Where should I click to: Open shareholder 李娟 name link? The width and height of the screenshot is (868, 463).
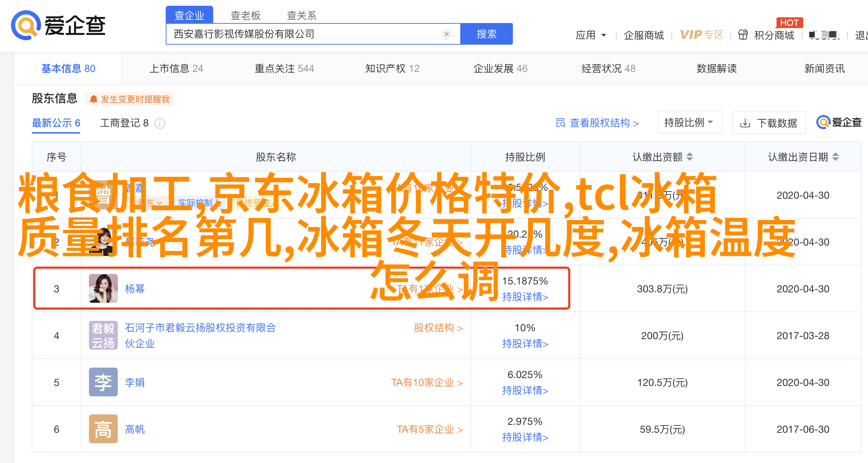pyautogui.click(x=135, y=382)
